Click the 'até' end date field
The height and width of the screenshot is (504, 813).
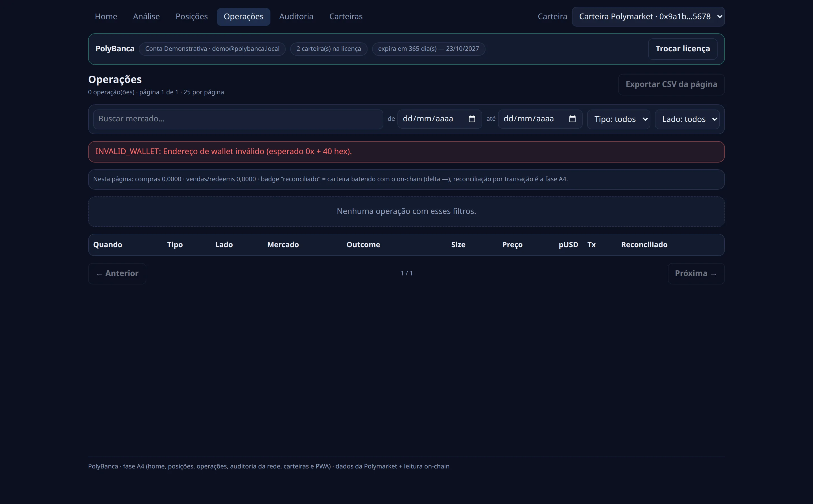tap(540, 119)
